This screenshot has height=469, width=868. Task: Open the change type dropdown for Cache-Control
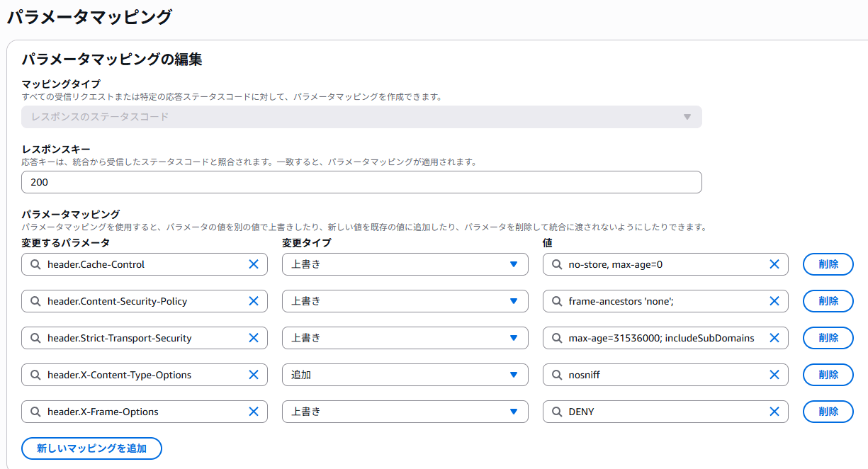[405, 264]
